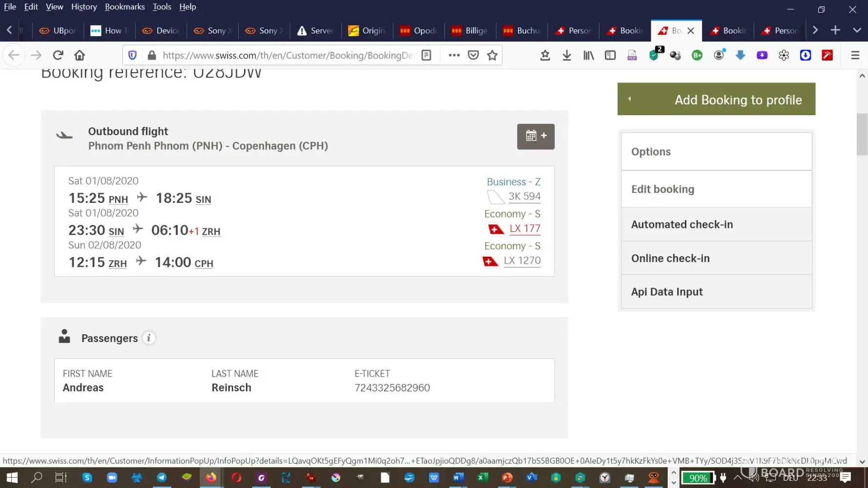Click the URL address field

[x=288, y=55]
